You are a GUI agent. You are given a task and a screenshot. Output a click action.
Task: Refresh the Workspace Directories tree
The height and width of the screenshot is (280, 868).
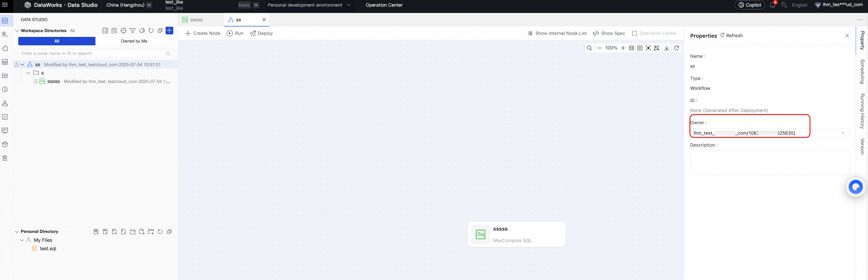point(151,31)
